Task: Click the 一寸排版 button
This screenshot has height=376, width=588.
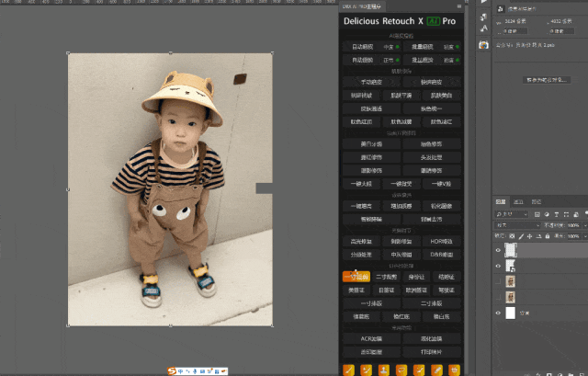Action: click(371, 303)
